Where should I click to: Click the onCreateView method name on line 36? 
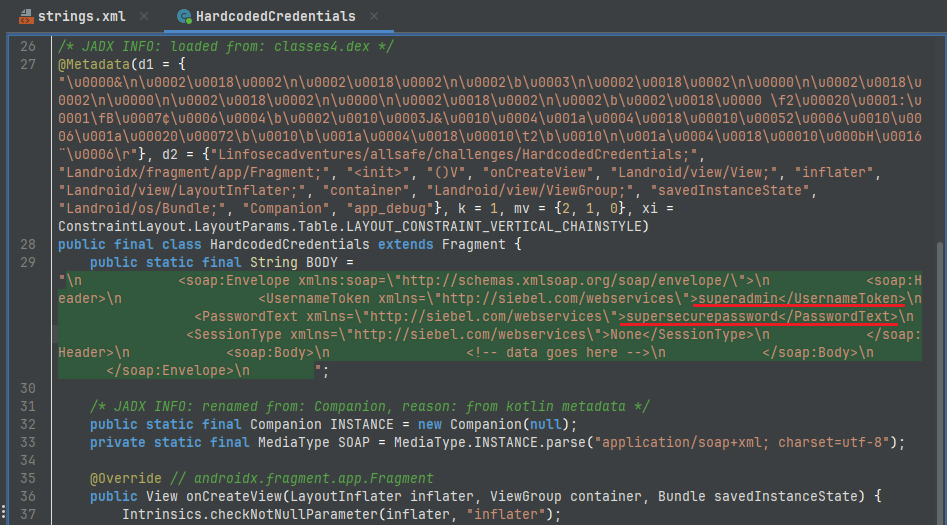click(234, 497)
